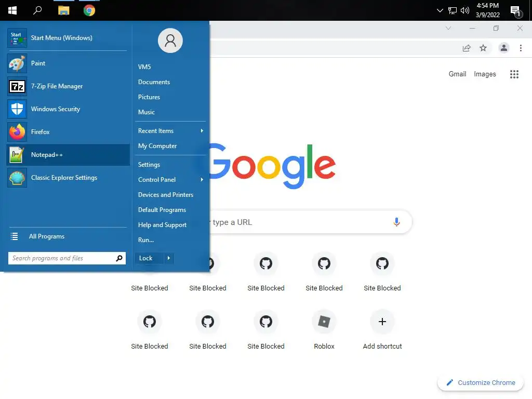Open the Gmail link

457,74
